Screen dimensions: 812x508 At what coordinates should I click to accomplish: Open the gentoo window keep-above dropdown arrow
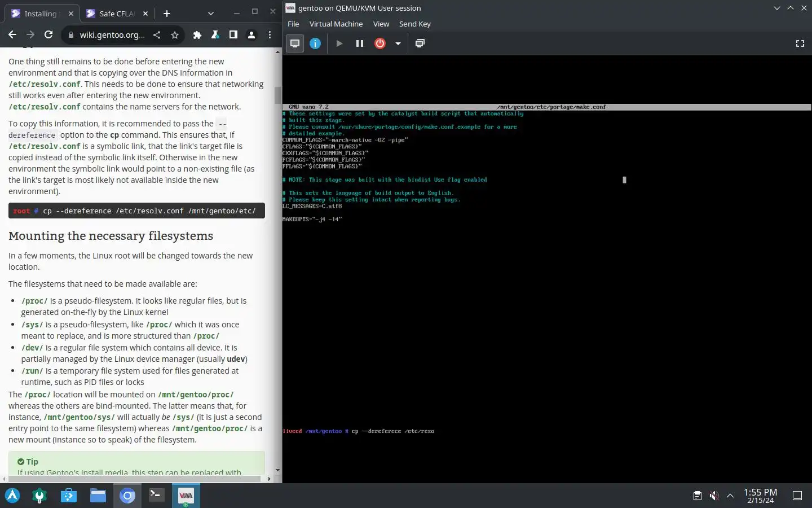[777, 8]
